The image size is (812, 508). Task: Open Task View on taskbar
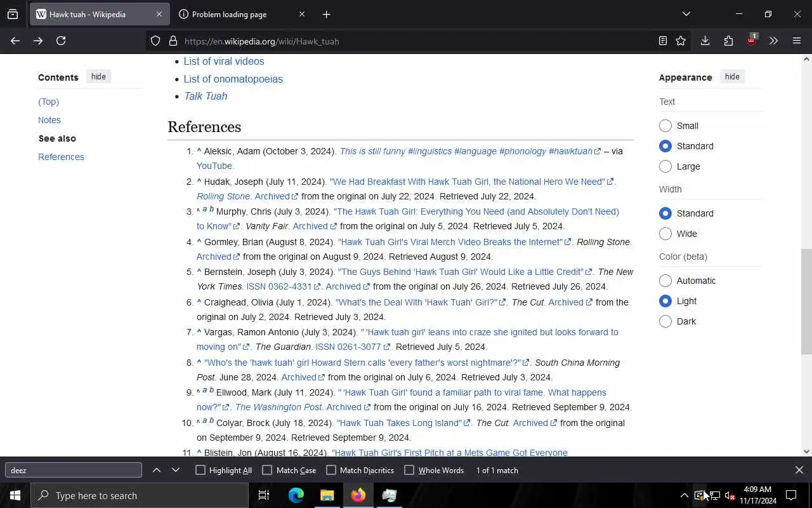[x=264, y=495]
